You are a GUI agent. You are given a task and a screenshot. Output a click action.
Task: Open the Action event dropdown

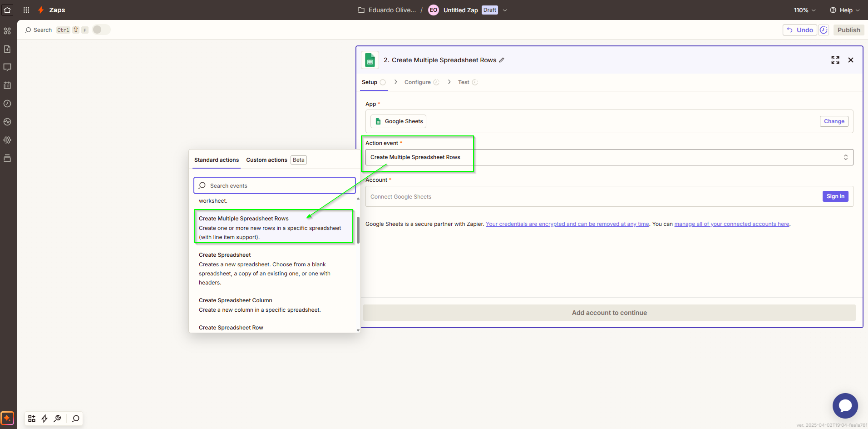click(x=609, y=157)
